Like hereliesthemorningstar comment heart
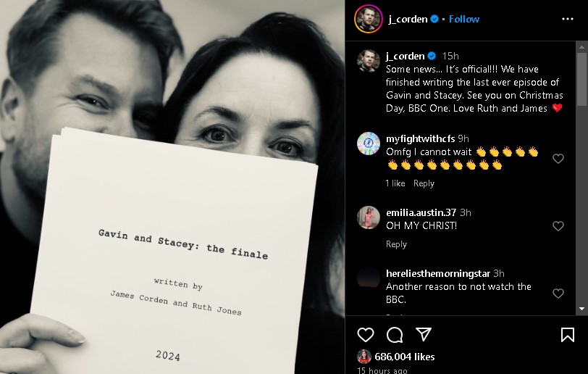This screenshot has height=374, width=588. [558, 294]
